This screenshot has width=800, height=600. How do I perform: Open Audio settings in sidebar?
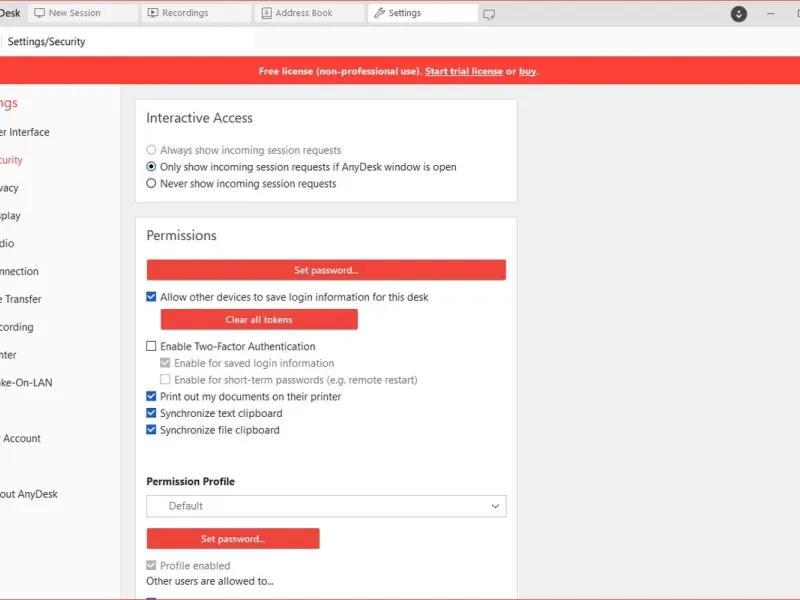[x=7, y=243]
